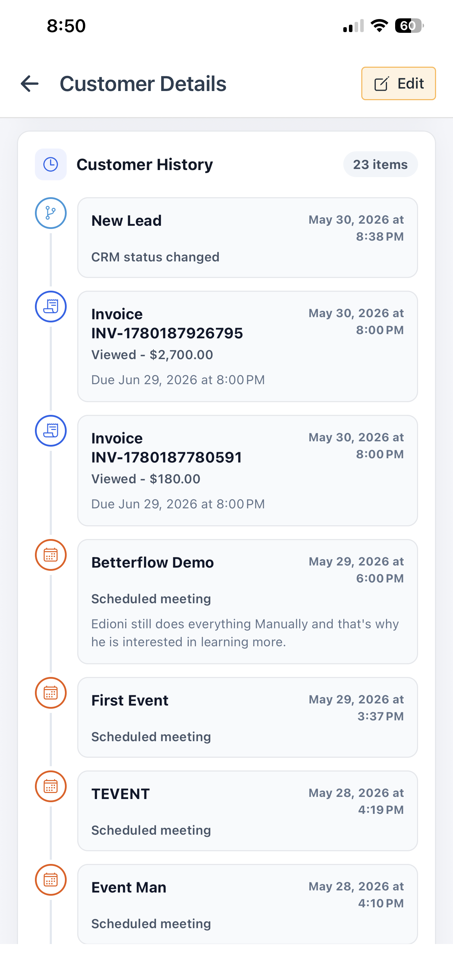The image size is (453, 980).
Task: Tap the invoice icon beside INV-1780187780591
Action: (x=50, y=431)
